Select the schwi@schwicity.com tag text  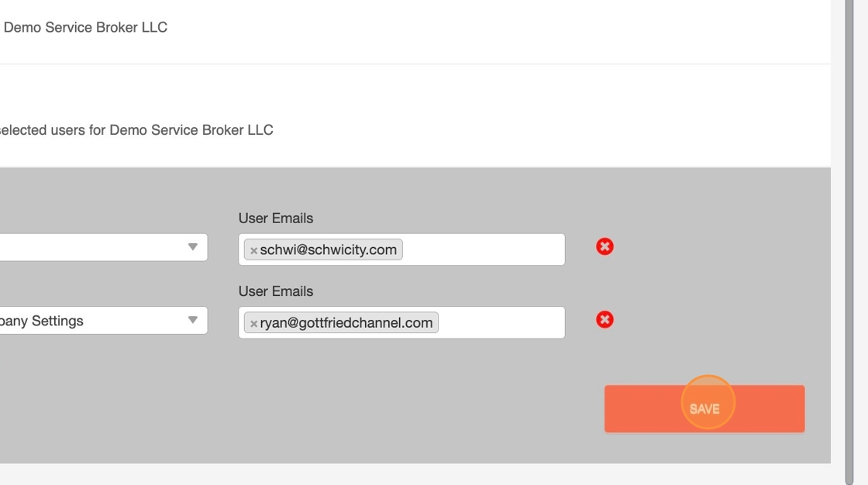click(329, 249)
